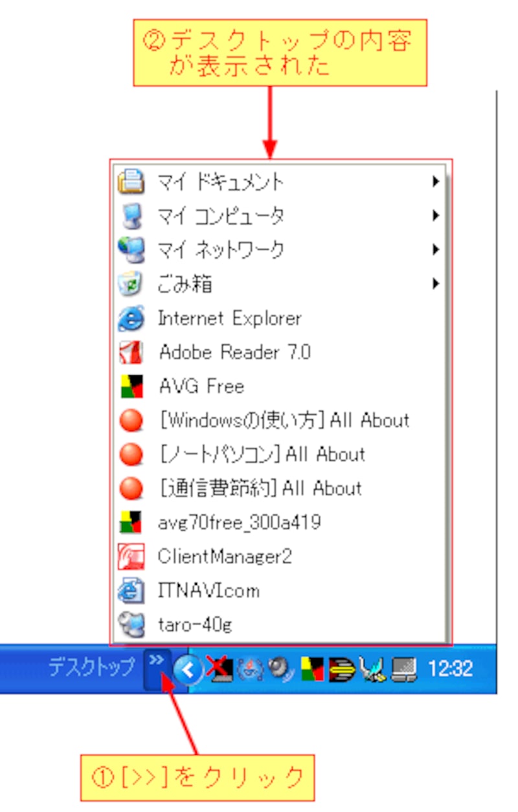Open the Adobe Reader 7.0 shortcut
Viewport: 518px width, 812px height.
[279, 353]
